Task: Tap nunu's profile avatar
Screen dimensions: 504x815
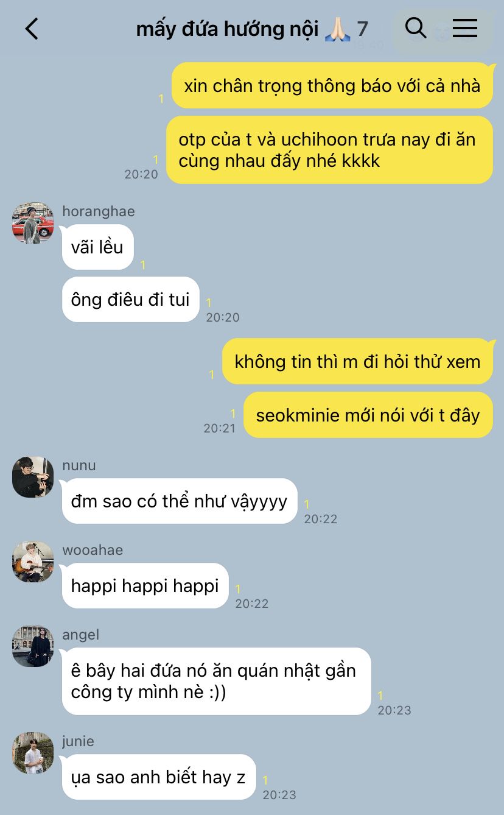Action: click(33, 477)
